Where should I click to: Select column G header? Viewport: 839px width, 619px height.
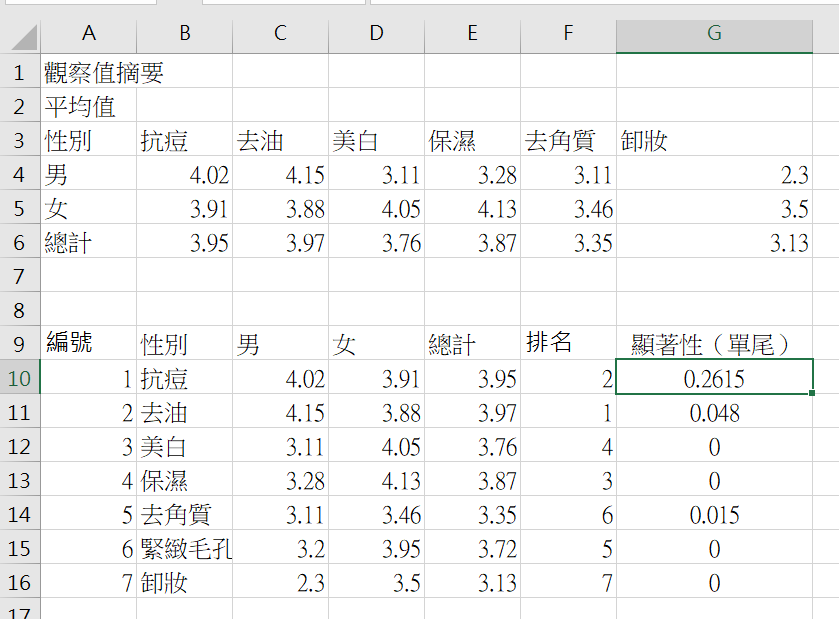pyautogui.click(x=714, y=34)
